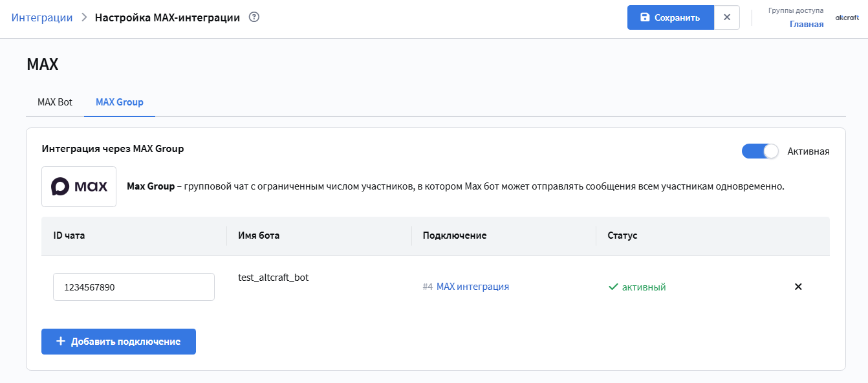Click the altcraft logo
Viewport: 868px width, 383px height.
coord(847,18)
